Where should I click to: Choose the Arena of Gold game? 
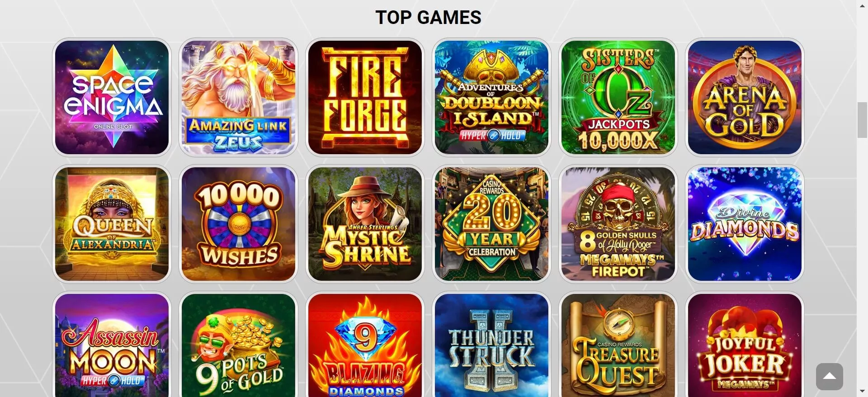tap(745, 97)
